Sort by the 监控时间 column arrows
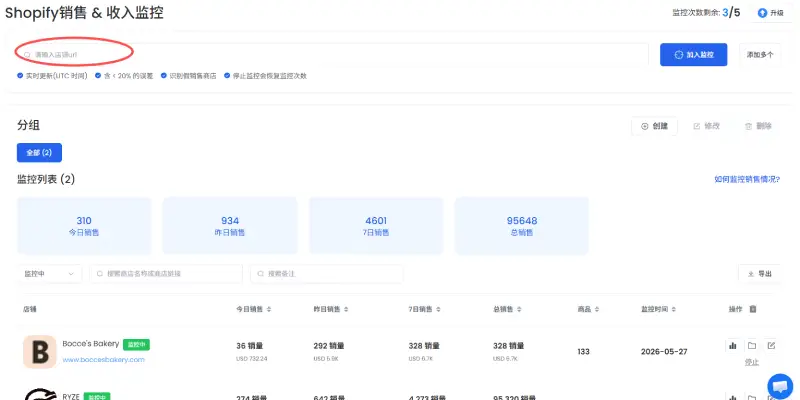Viewport: 800px width, 400px height. (x=673, y=310)
